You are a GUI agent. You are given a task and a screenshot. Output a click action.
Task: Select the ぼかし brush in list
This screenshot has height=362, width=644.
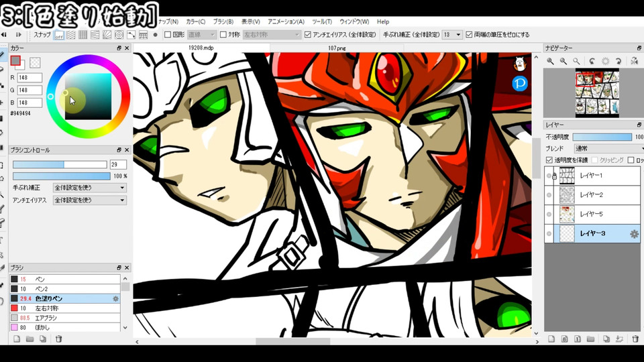pos(65,328)
